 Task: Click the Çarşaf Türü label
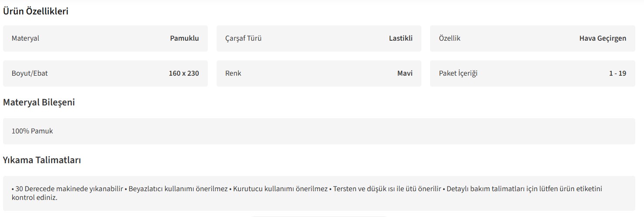click(243, 38)
